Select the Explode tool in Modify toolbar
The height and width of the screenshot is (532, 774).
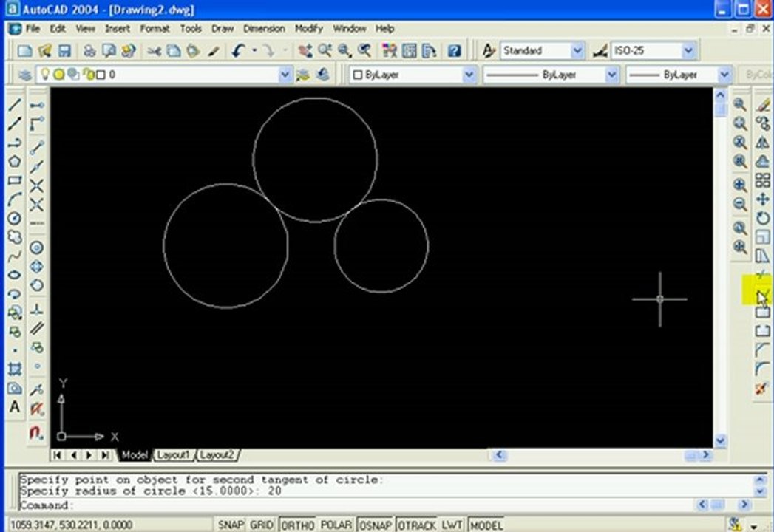coord(763,389)
